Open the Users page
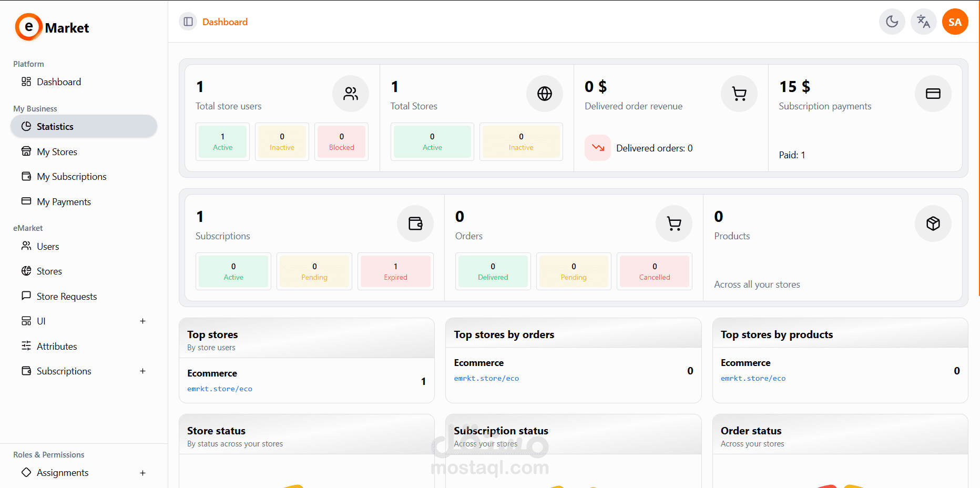 [84, 246]
